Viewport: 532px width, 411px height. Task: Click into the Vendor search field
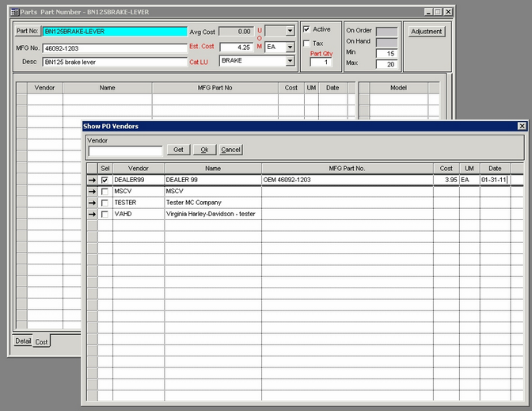(x=125, y=150)
